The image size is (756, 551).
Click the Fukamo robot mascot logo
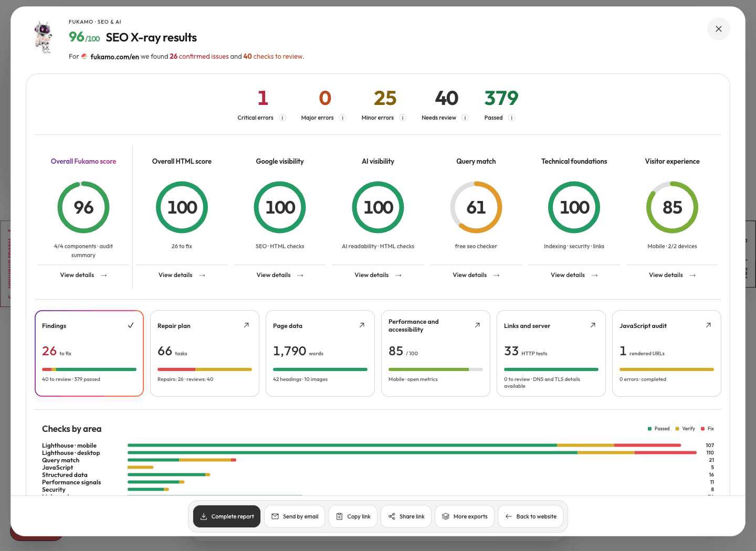[44, 37]
